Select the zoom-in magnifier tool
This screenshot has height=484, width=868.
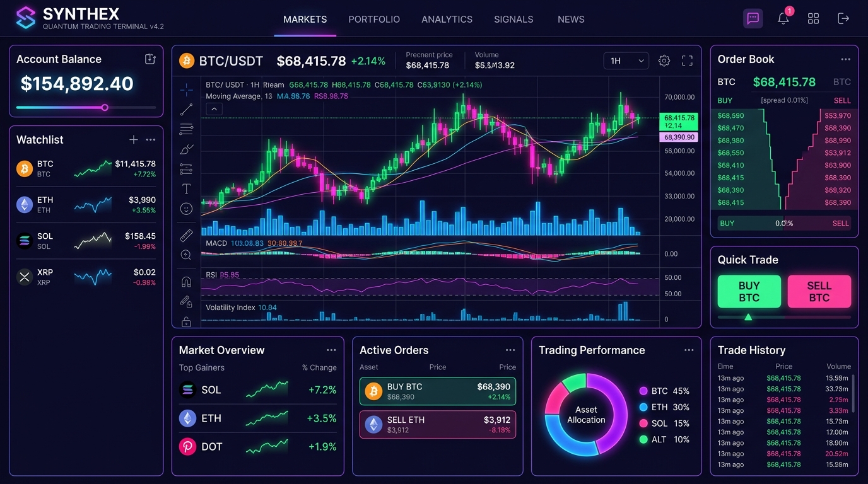(186, 255)
